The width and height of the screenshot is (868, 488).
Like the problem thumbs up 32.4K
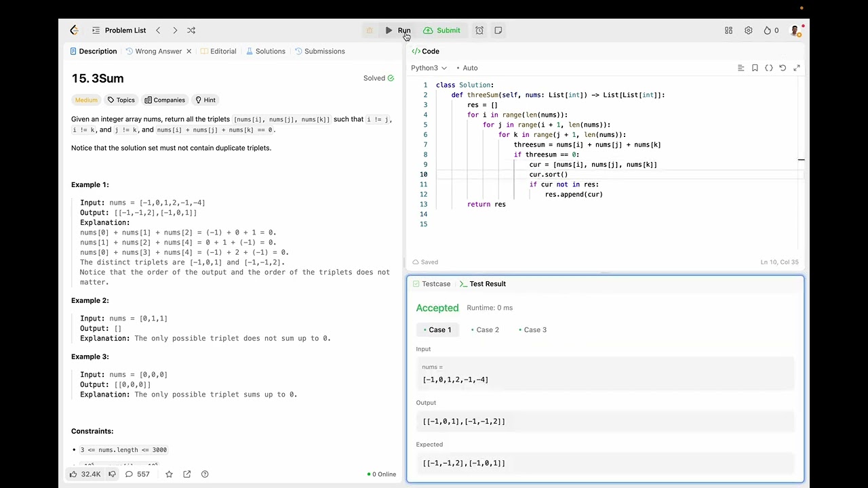85,474
